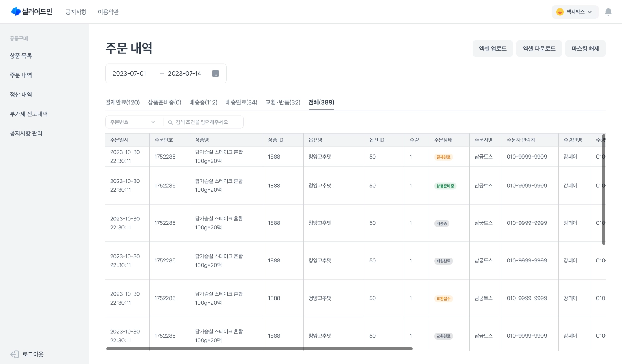Open the 주문번호 search filter dropdown

point(134,122)
